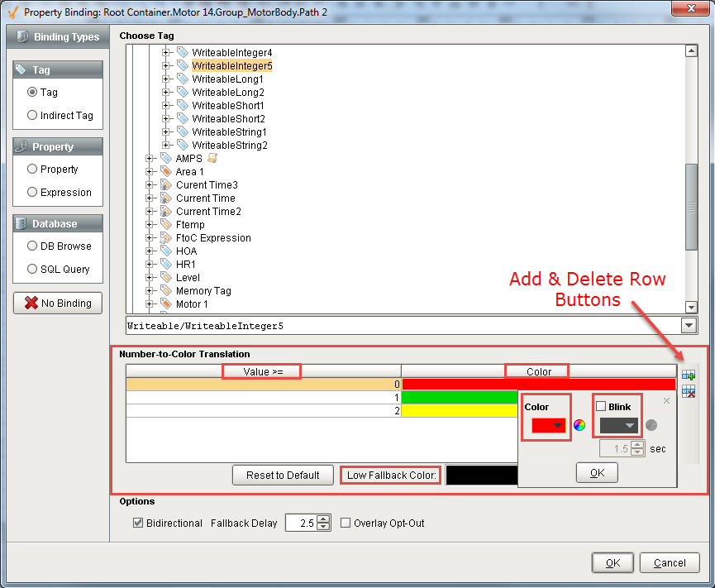
Task: Click the green color row swatch
Action: click(459, 398)
